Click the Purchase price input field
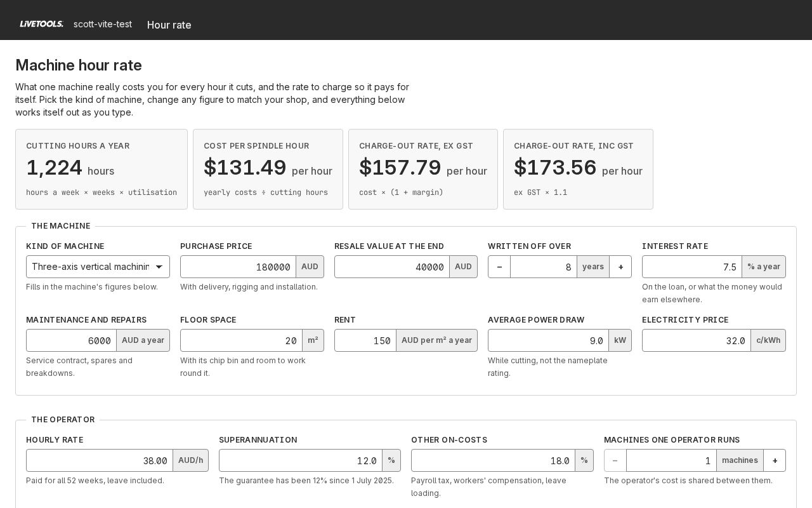The width and height of the screenshot is (812, 508). [x=238, y=267]
